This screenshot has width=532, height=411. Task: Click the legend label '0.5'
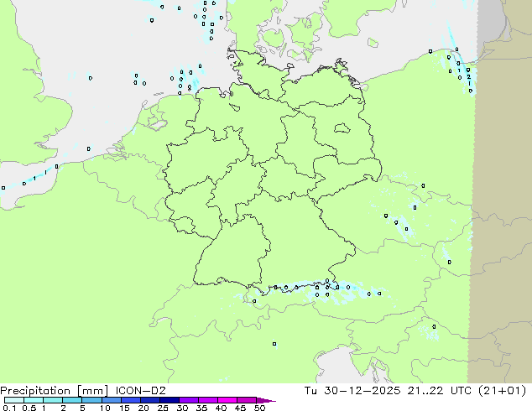[29, 408]
